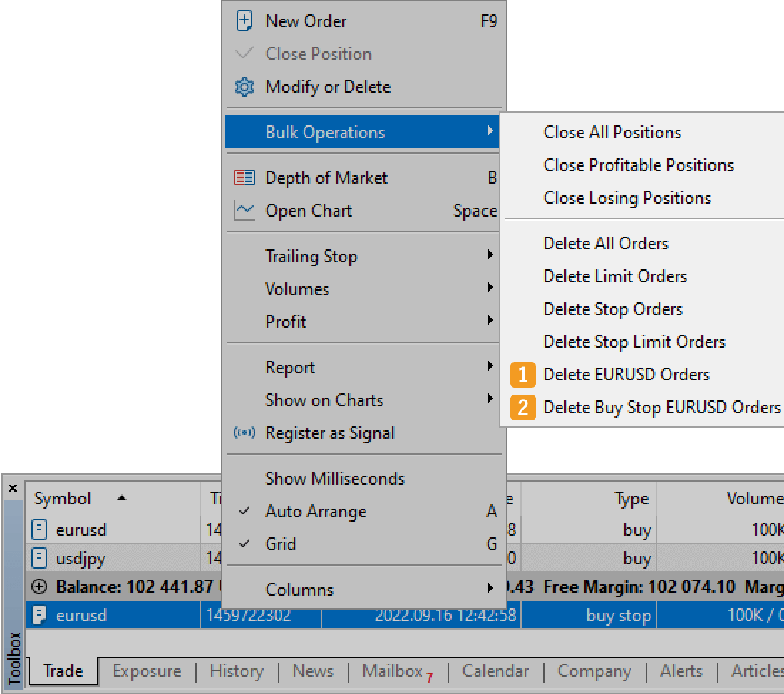Click the usdjpy position row icon
Viewport: 784px width, 694px height.
pos(40,558)
